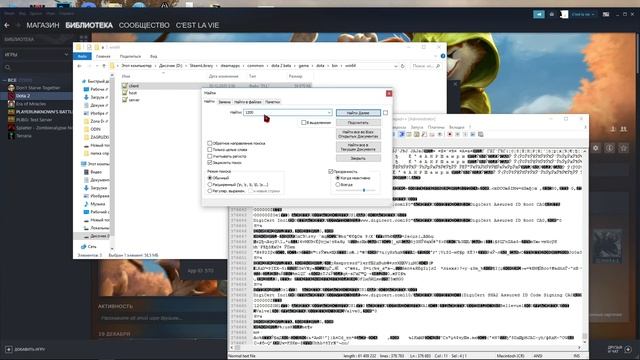Click macro record button in Notepad++ toolbar
Viewport: 640px width, 360px height.
450,134
